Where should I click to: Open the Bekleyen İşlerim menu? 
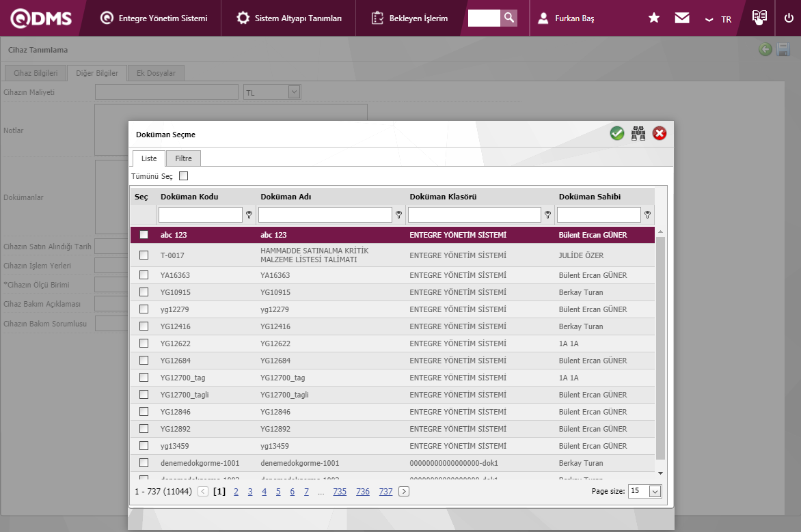coord(410,18)
